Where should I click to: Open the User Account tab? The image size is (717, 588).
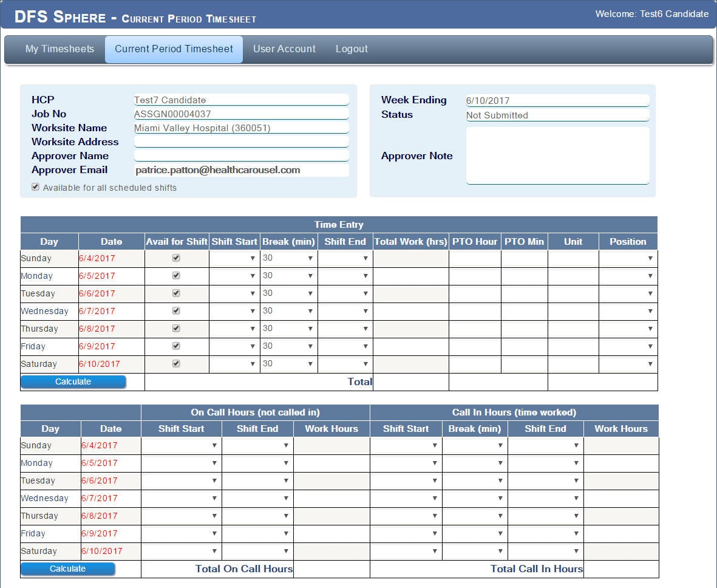tap(284, 49)
